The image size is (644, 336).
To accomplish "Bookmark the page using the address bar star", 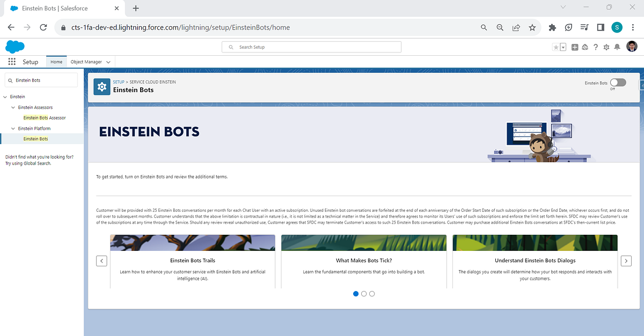I will coord(532,27).
